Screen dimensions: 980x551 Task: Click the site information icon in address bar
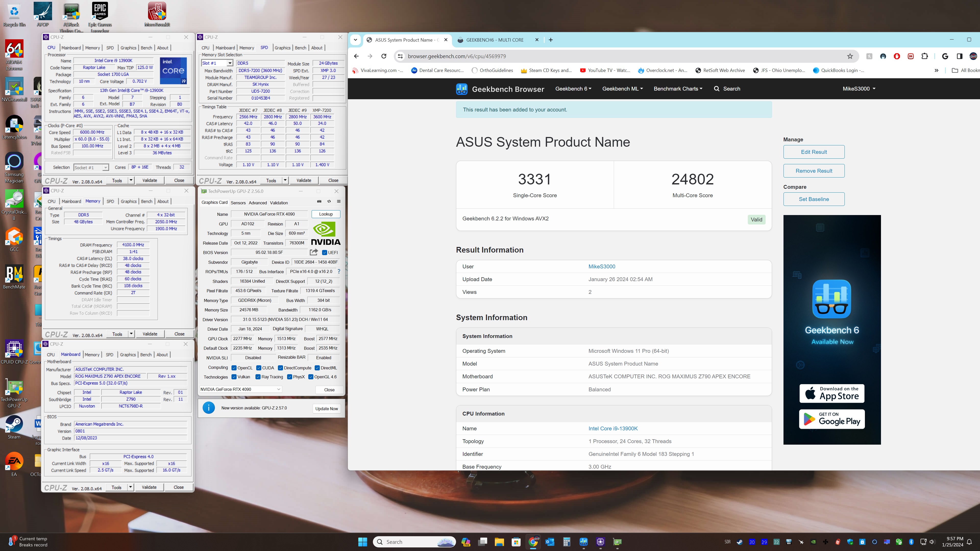pos(400,56)
